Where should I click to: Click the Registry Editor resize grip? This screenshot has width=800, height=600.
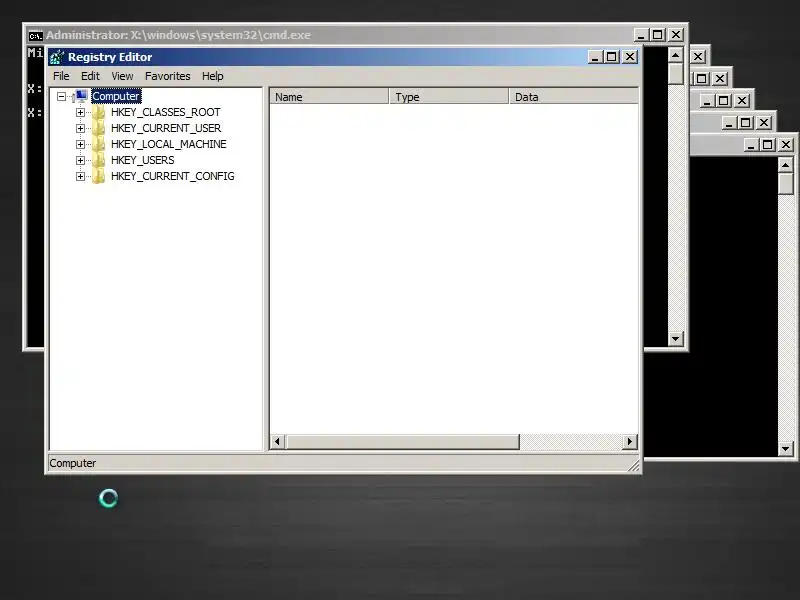[634, 465]
